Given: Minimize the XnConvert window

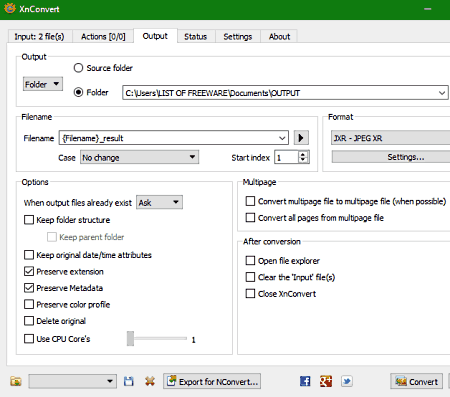Looking at the screenshot, I should [x=428, y=9].
